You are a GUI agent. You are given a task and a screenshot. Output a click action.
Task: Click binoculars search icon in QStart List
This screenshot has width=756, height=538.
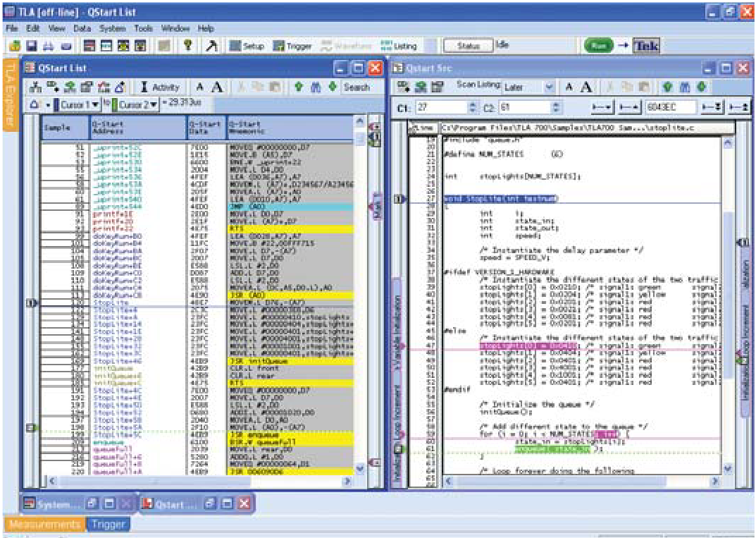(x=315, y=87)
